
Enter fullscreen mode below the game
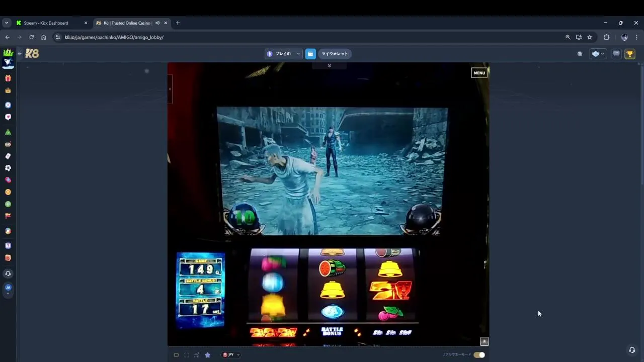pos(186,355)
